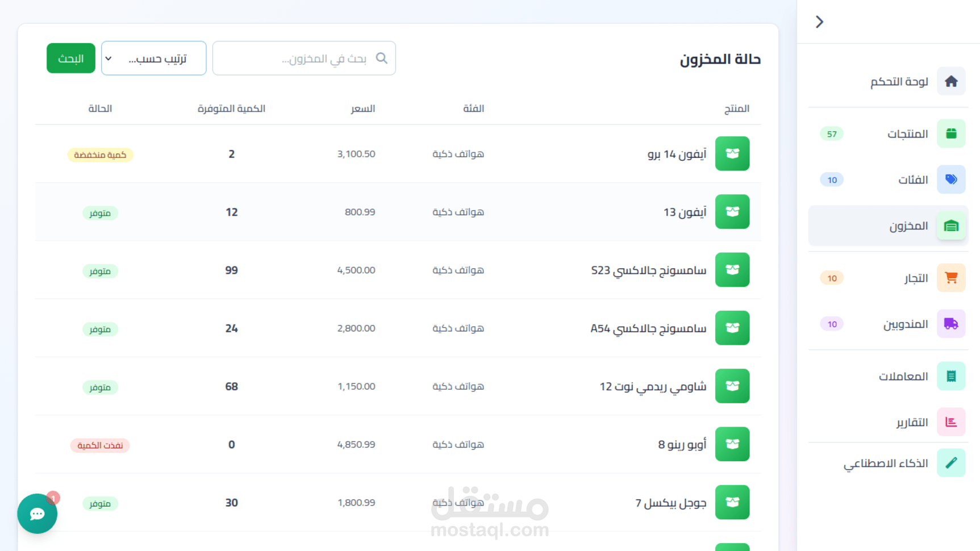
Task: Click the السعر column header
Action: click(362, 108)
